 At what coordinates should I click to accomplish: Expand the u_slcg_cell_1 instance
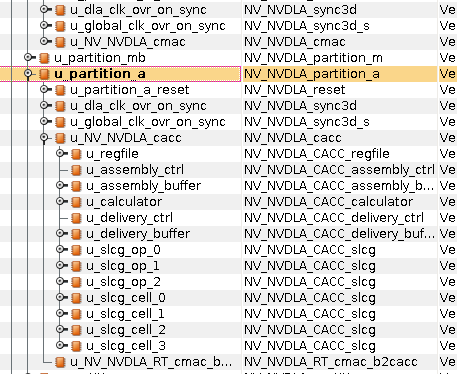[x=60, y=313]
